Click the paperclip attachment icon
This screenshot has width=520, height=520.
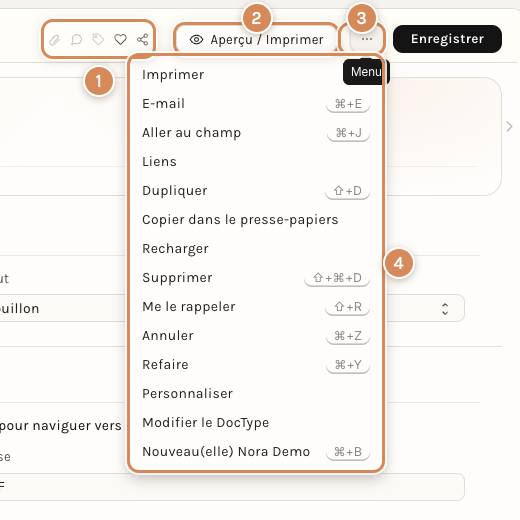(54, 40)
